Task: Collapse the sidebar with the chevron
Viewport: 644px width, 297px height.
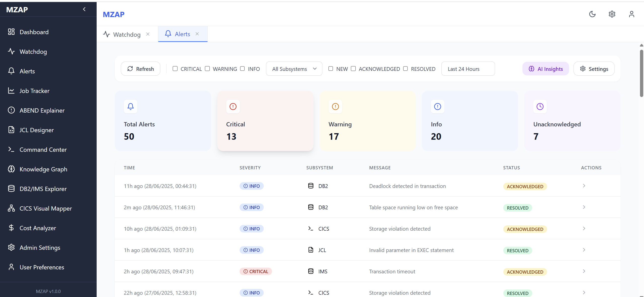Action: (84, 9)
